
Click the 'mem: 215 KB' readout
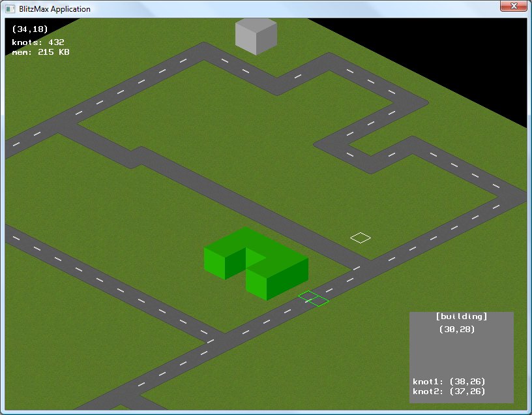(x=40, y=52)
